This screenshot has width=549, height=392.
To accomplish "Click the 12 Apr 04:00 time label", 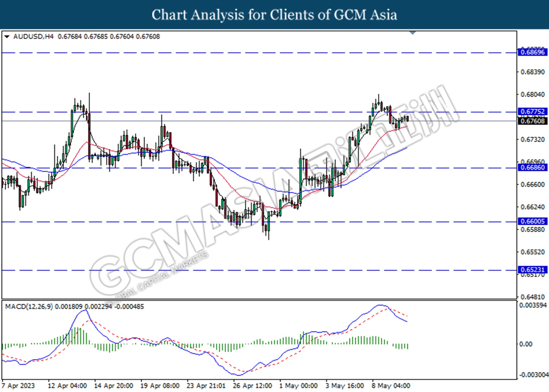I will coord(67,386).
